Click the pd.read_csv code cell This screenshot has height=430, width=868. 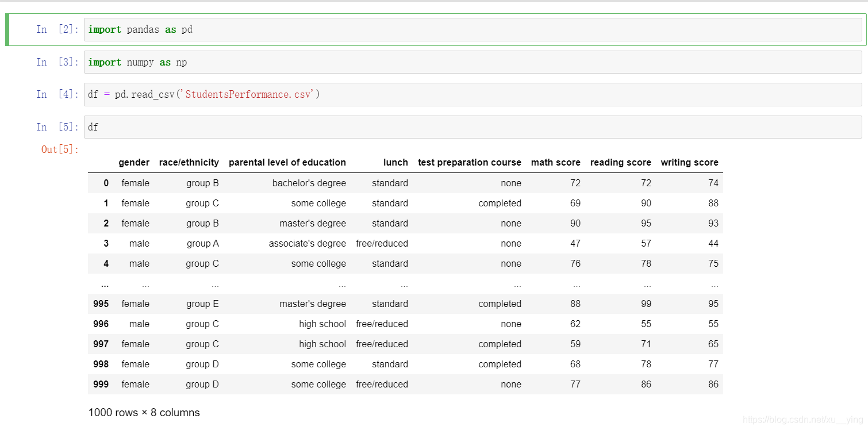click(473, 94)
